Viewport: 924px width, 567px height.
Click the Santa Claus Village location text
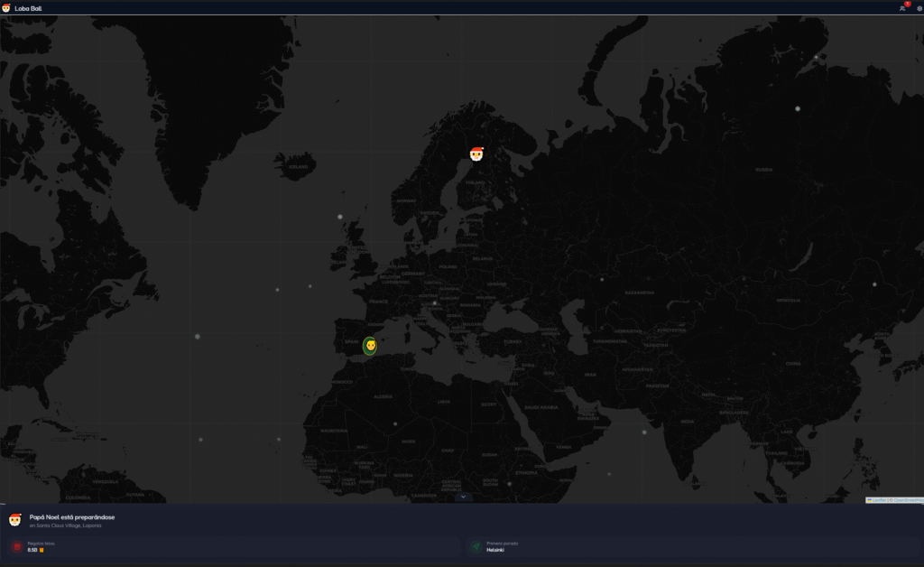(65, 525)
